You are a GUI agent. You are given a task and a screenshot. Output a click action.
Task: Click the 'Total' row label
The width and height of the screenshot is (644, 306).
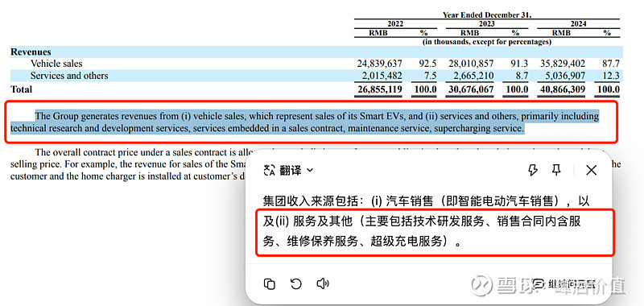pyautogui.click(x=22, y=89)
